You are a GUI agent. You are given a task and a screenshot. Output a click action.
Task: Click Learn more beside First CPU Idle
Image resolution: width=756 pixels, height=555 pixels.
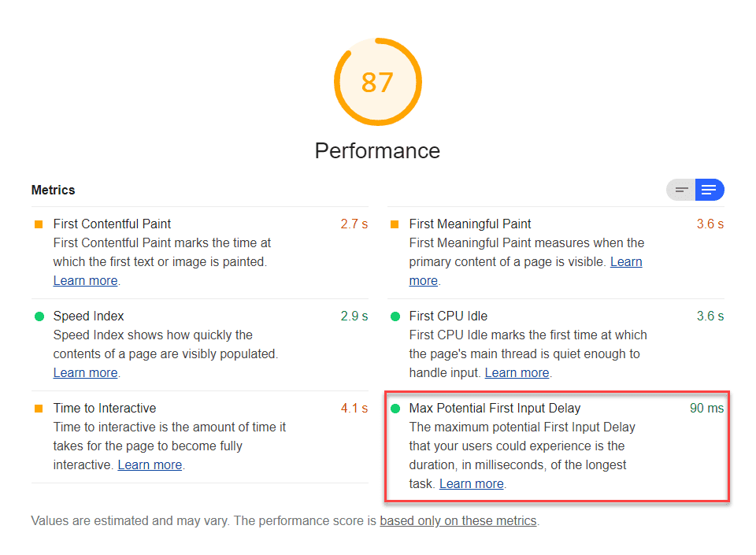[517, 372]
